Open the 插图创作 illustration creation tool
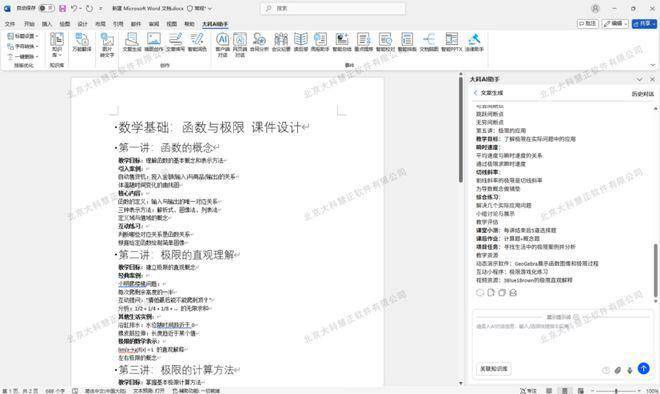 click(x=154, y=42)
